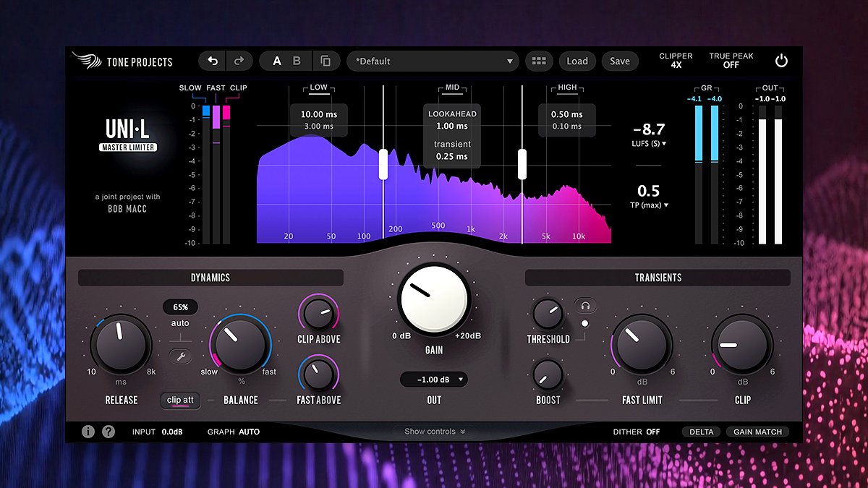Open the *Default preset dropdown

(433, 61)
